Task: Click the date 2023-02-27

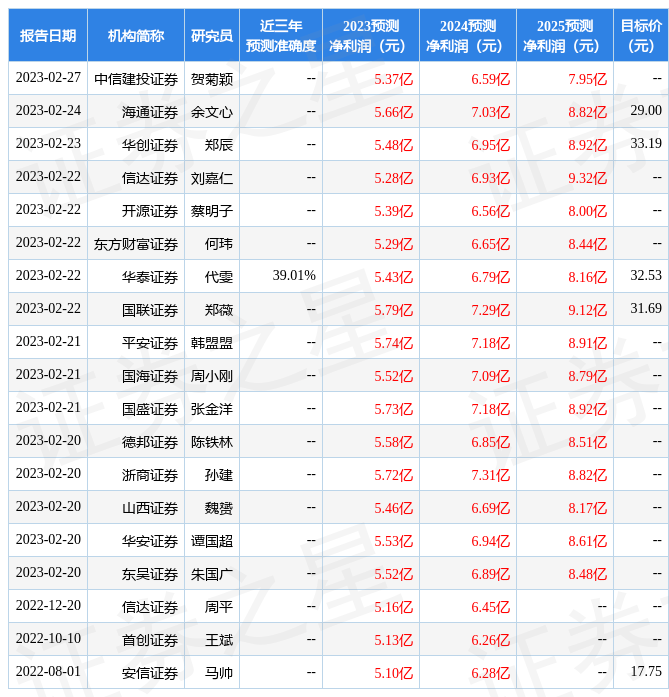Action: (x=48, y=77)
